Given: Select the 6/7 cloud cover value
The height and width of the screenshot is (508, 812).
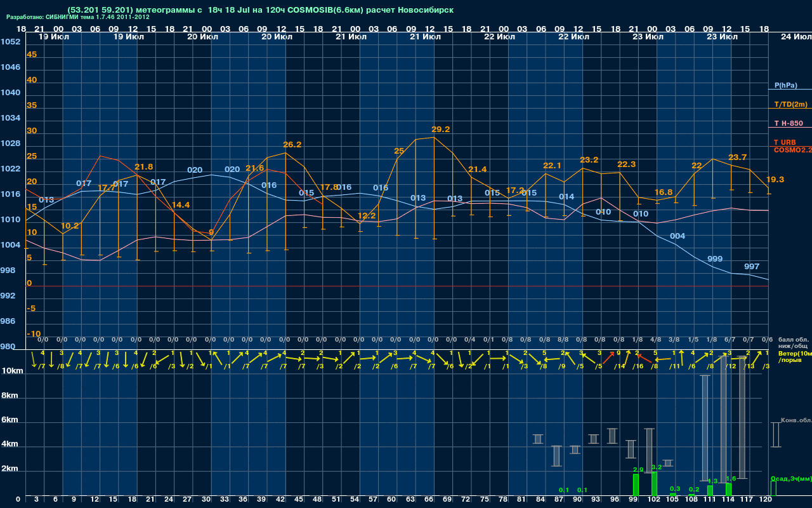Looking at the screenshot, I should [x=730, y=340].
